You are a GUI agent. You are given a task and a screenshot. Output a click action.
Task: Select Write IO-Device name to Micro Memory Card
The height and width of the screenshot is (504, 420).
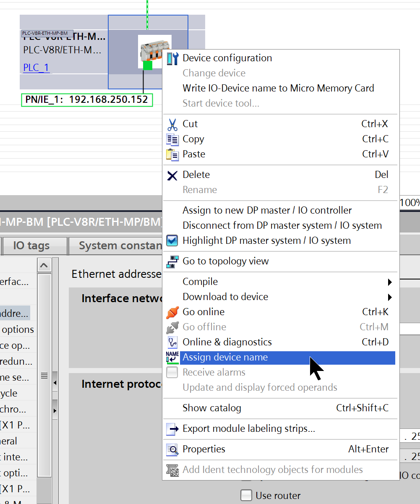(278, 88)
